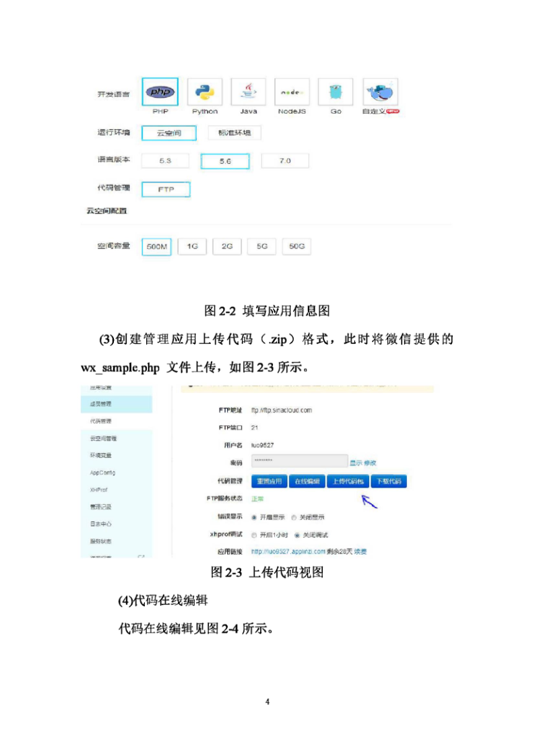Viewport: 535px width, 756px height.
Task: Open 成员管理 in the sidebar
Action: click(x=117, y=404)
